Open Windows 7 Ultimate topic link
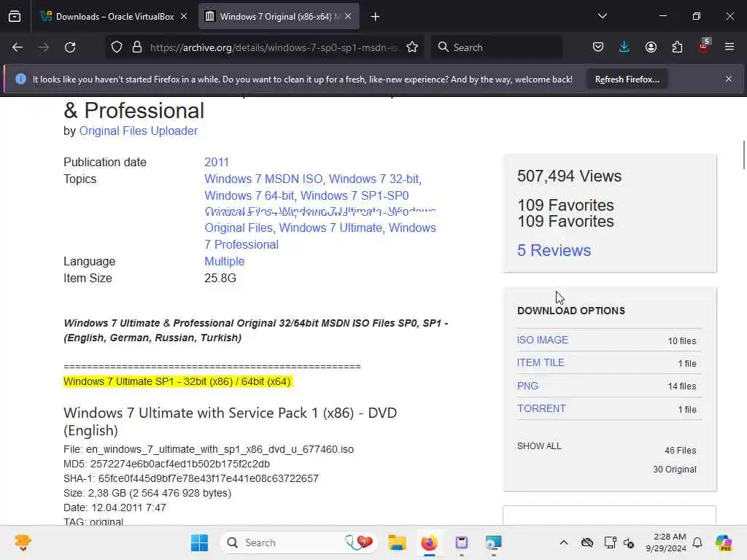Screen dimensions: 747x560 pos(330,227)
